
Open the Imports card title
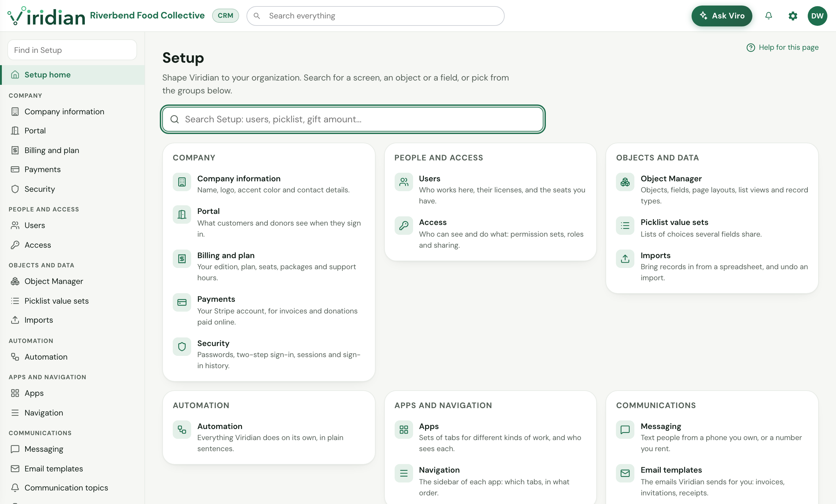(x=655, y=255)
